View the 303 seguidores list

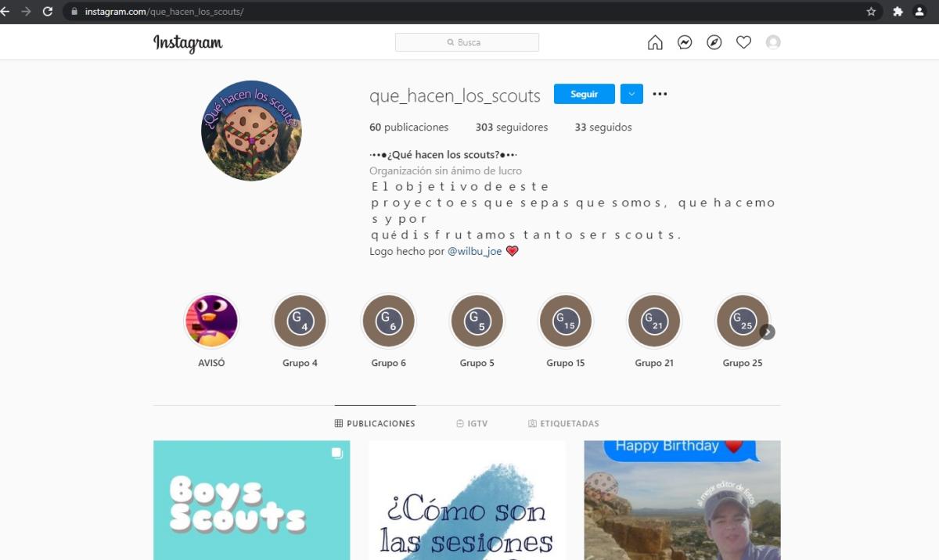click(512, 127)
